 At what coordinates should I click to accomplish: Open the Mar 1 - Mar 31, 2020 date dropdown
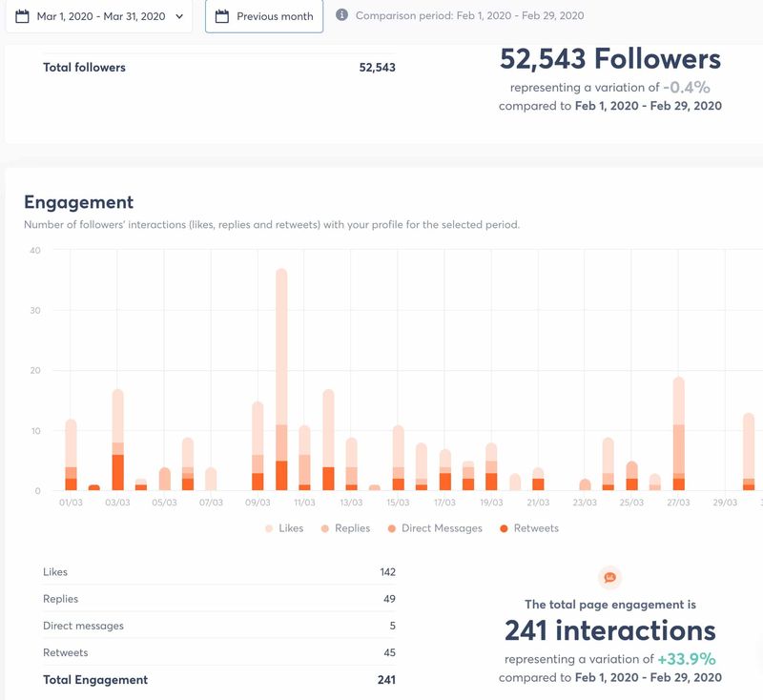(99, 16)
